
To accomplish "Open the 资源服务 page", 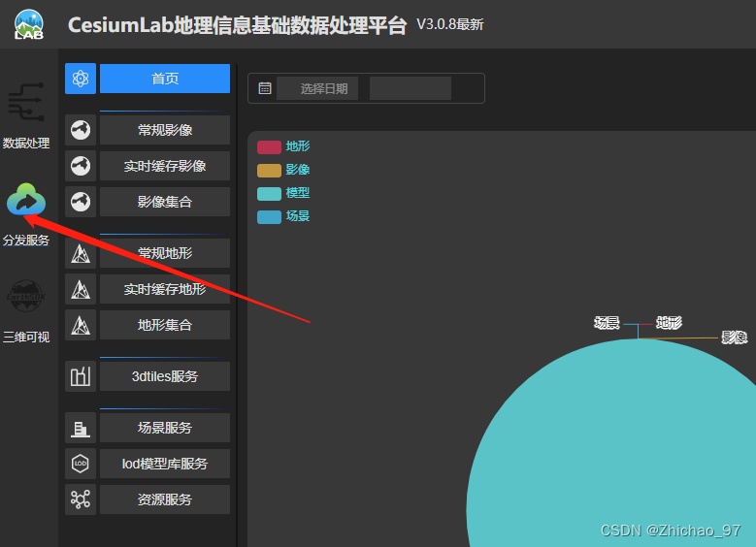I will pyautogui.click(x=165, y=499).
